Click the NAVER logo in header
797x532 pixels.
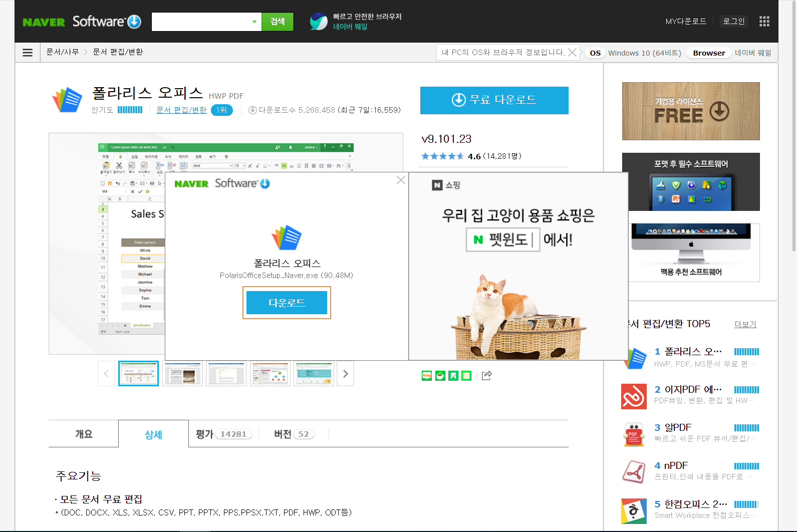44,22
